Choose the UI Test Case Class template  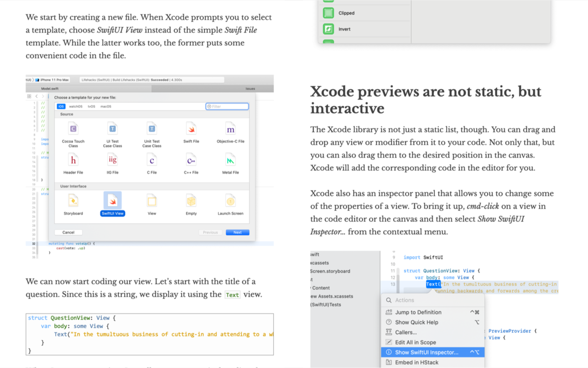112,134
